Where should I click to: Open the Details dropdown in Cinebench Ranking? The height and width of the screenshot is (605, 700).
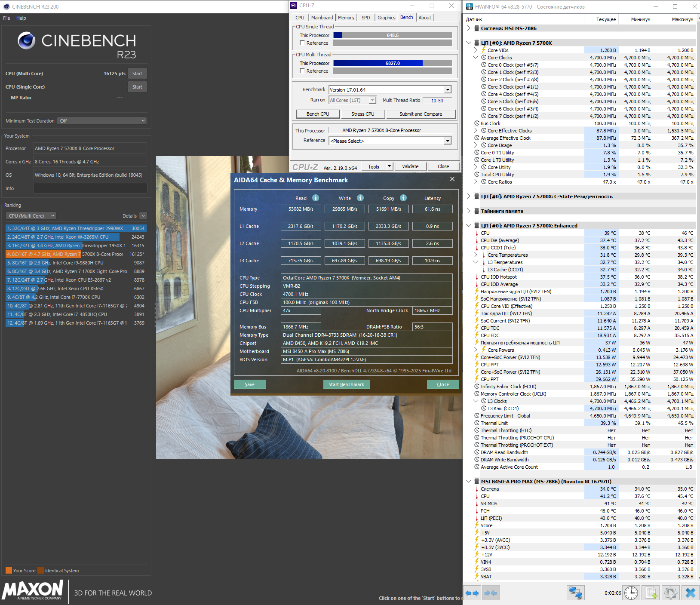pyautogui.click(x=143, y=216)
